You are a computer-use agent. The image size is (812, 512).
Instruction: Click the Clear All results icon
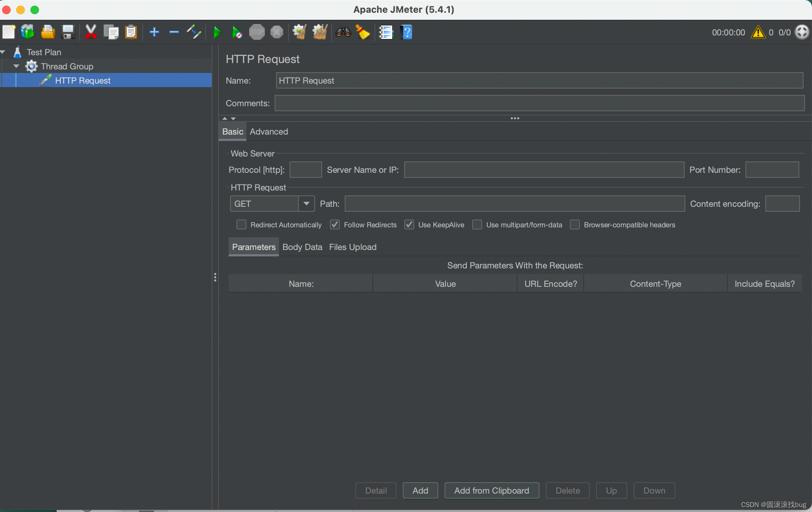tap(320, 32)
